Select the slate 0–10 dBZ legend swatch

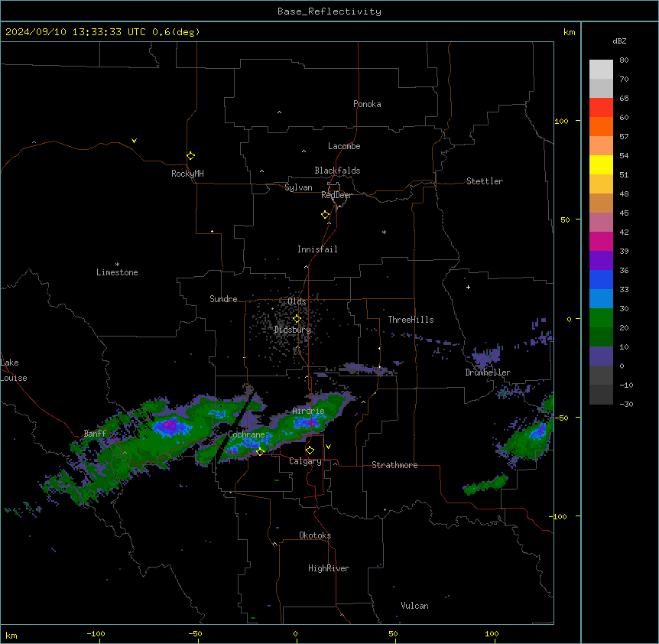click(601, 356)
